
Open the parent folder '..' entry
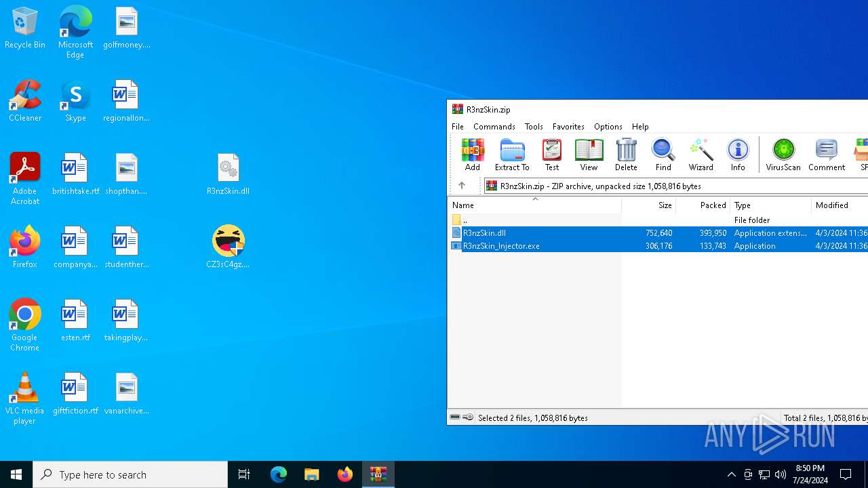[x=465, y=220]
